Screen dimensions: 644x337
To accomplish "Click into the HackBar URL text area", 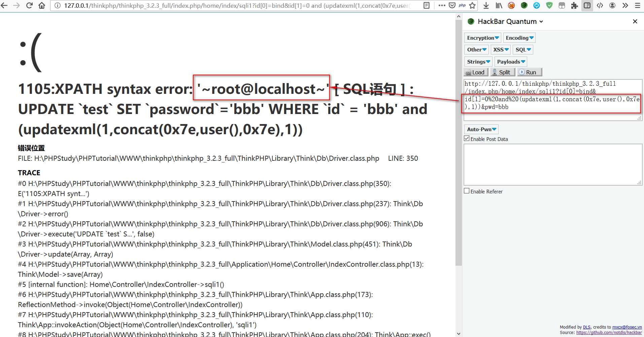I will pyautogui.click(x=553, y=100).
